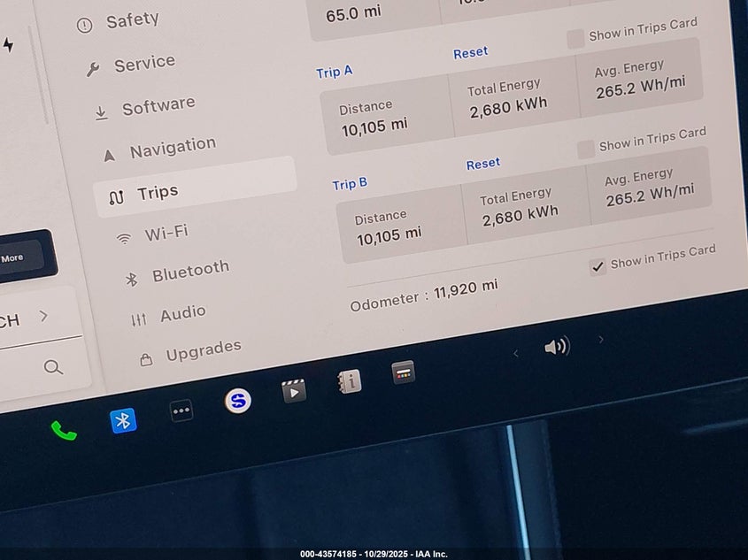Open the app right of the manual icon
Image resolution: width=748 pixels, height=560 pixels.
pyautogui.click(x=404, y=373)
